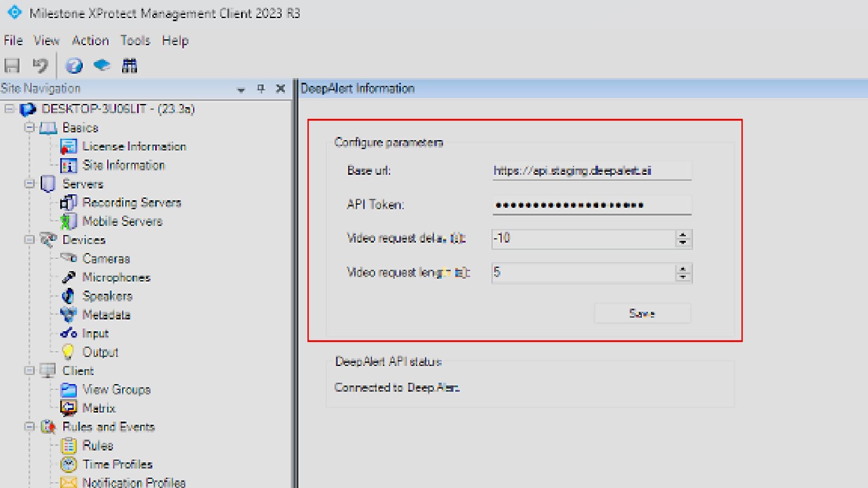Click the Mobile Servers icon
Image resolution: width=868 pixels, height=488 pixels.
click(x=69, y=221)
